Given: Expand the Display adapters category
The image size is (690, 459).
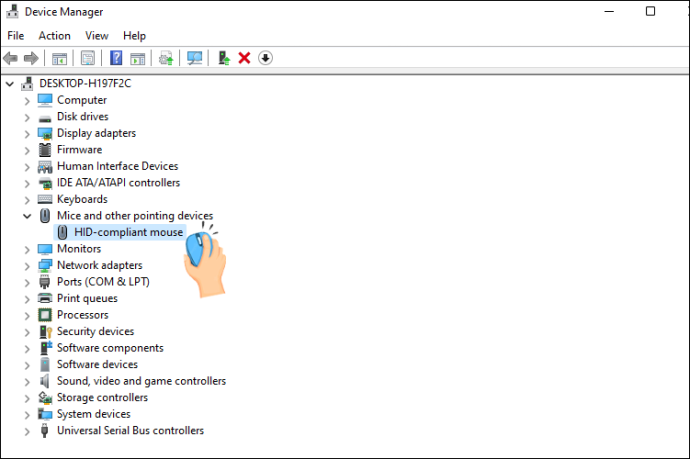Looking at the screenshot, I should coord(27,134).
